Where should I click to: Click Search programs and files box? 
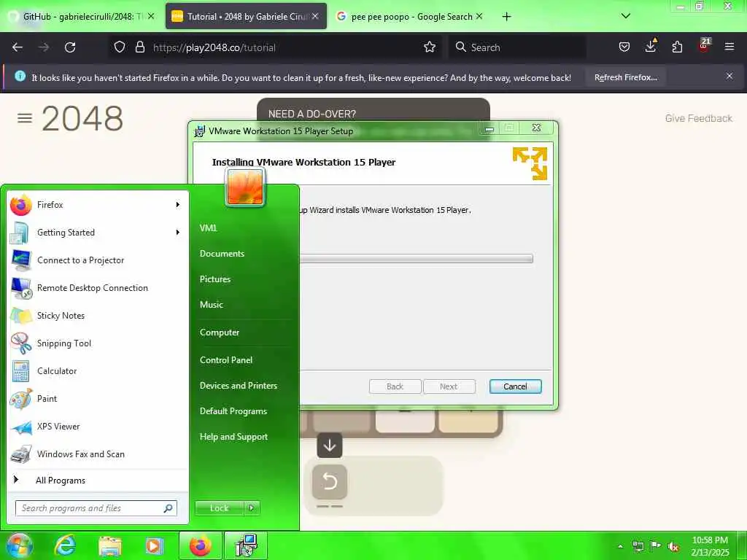click(x=96, y=508)
